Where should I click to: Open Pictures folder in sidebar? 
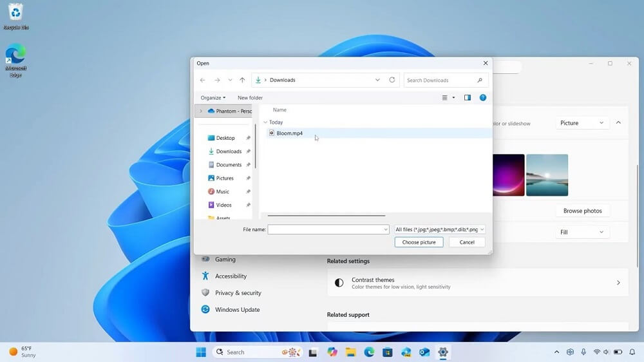coord(225,178)
